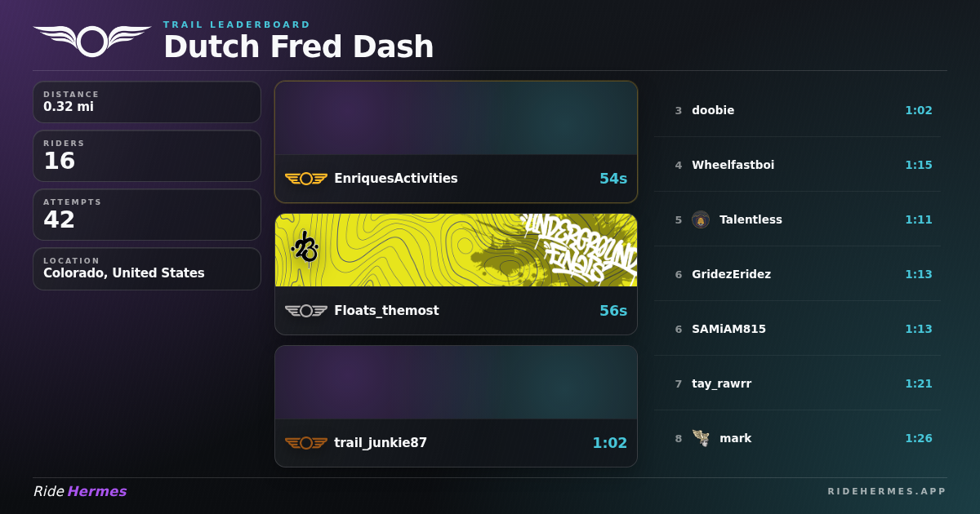
Task: Select tay_rawrr leaderboard row
Action: [x=797, y=383]
